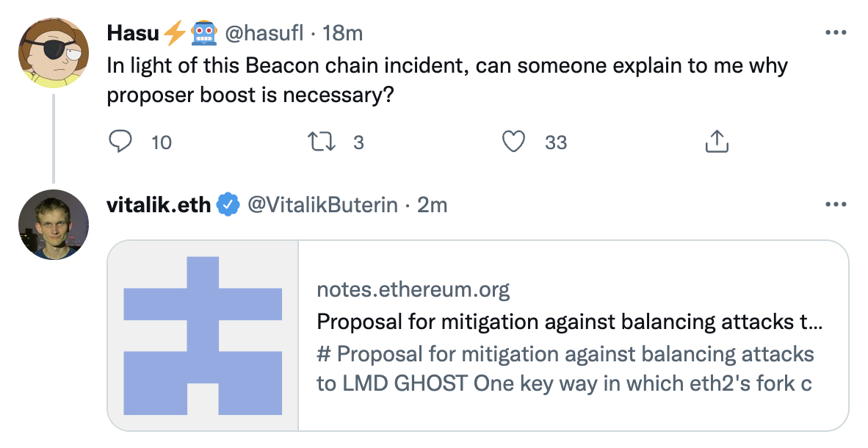Click the blue verified badge next to vitalik.eth
This screenshot has height=448, width=868.
[228, 205]
